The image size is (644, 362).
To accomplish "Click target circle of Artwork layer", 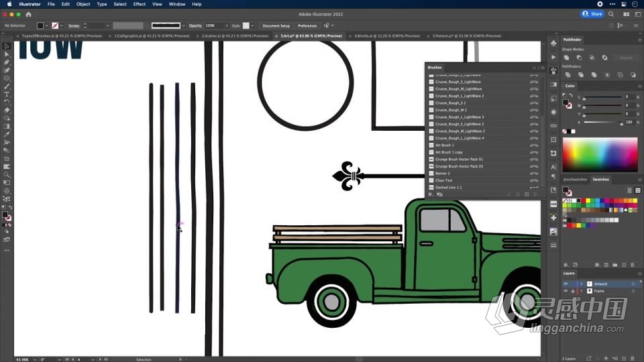I will pyautogui.click(x=633, y=284).
